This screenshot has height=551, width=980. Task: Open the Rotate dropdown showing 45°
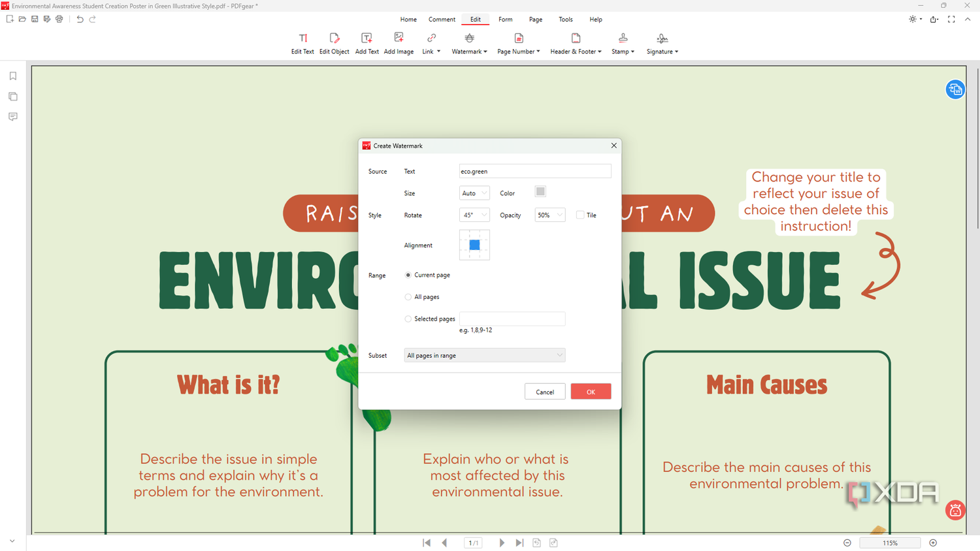[474, 215]
